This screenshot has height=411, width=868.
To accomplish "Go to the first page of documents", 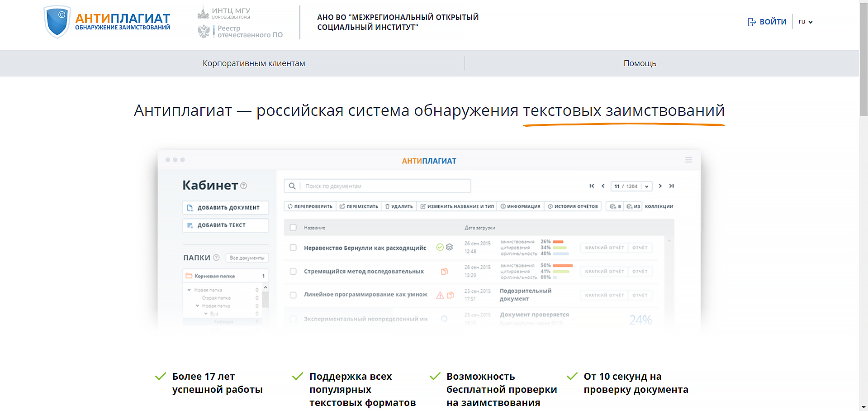I will point(592,186).
